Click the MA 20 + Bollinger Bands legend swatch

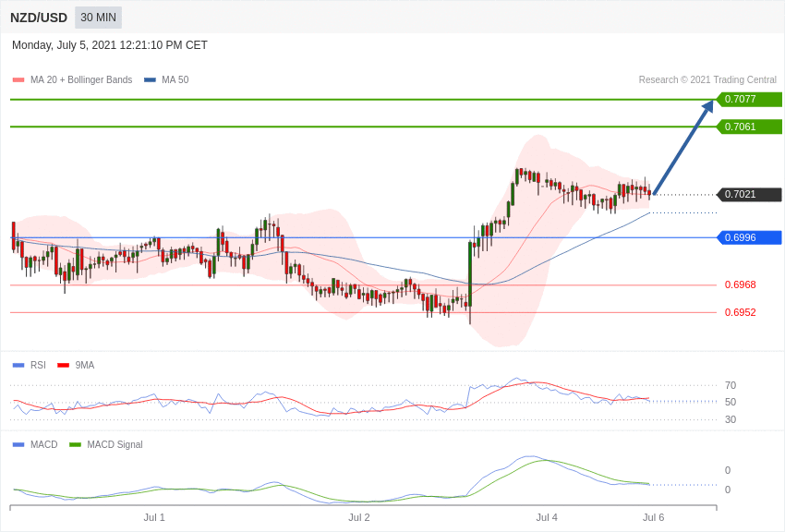pyautogui.click(x=18, y=79)
